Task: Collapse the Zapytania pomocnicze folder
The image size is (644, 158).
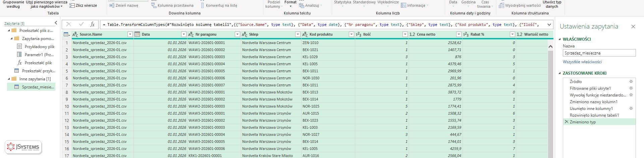Action: pyautogui.click(x=12, y=38)
